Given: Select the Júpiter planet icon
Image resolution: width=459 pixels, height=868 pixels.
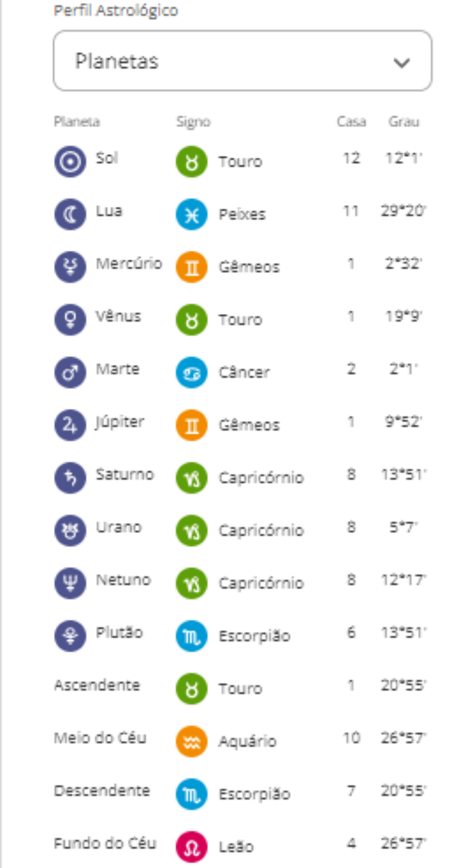Looking at the screenshot, I should point(71,425).
